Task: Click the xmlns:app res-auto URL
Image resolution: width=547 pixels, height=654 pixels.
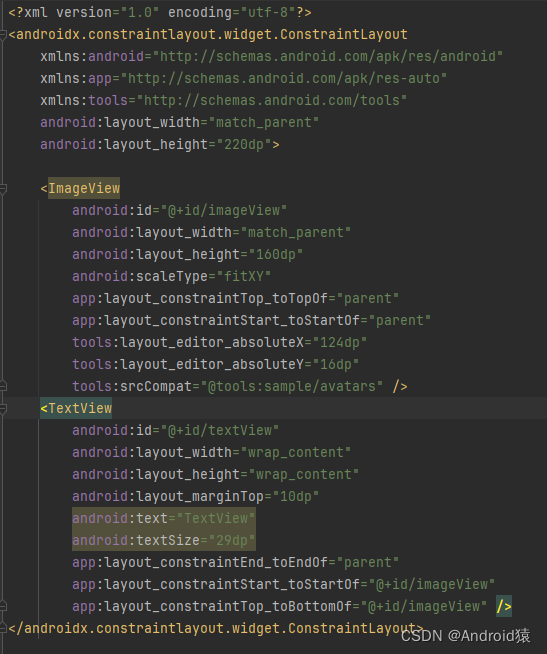Action: (x=284, y=78)
